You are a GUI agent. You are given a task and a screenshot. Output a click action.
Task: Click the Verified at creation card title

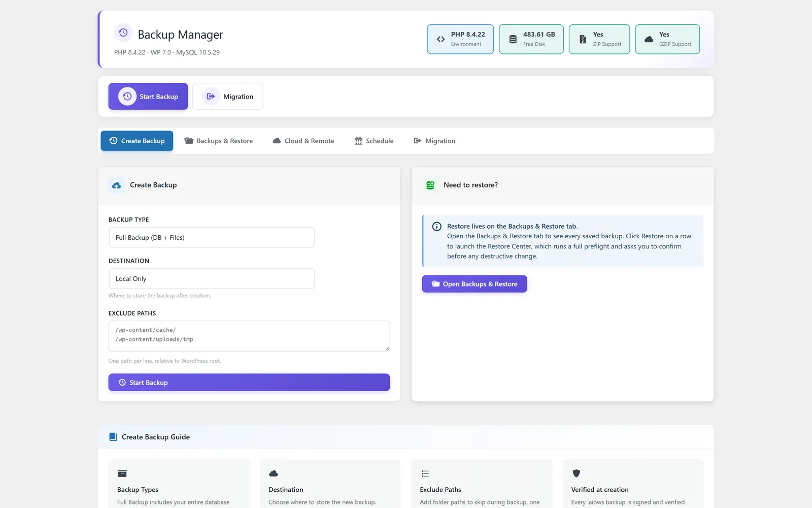click(x=600, y=490)
